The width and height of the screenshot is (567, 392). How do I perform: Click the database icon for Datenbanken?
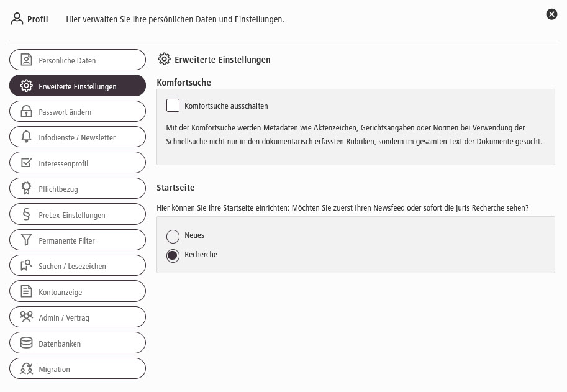coord(26,344)
